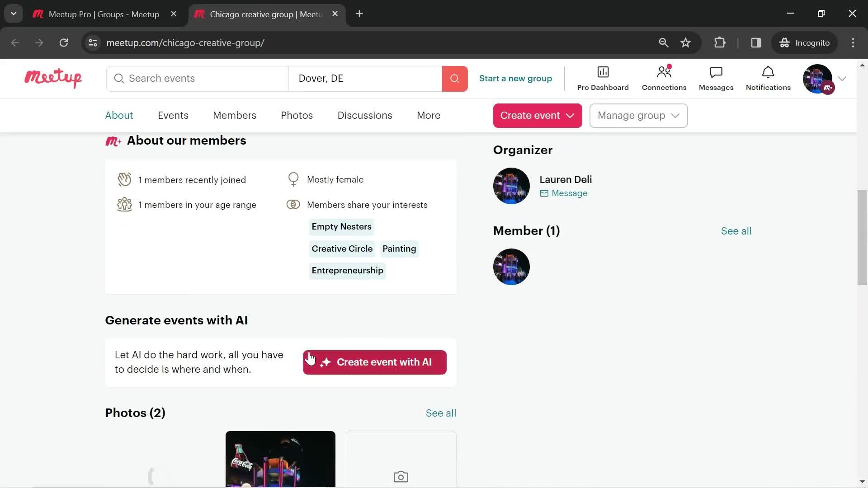Click the Message organizer icon
The width and height of the screenshot is (868, 488).
[x=544, y=193]
